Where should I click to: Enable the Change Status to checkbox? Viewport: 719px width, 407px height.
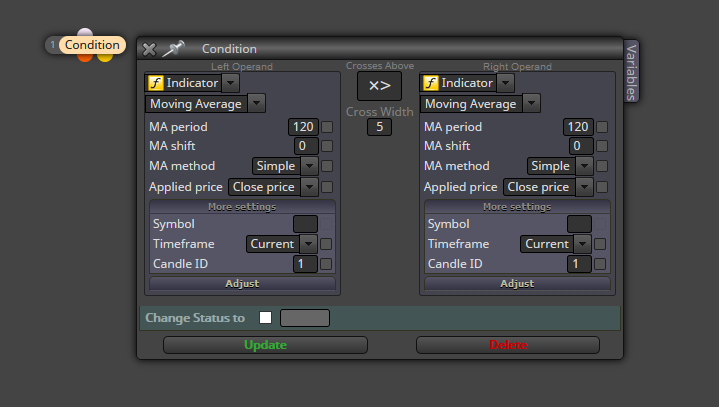coord(265,318)
